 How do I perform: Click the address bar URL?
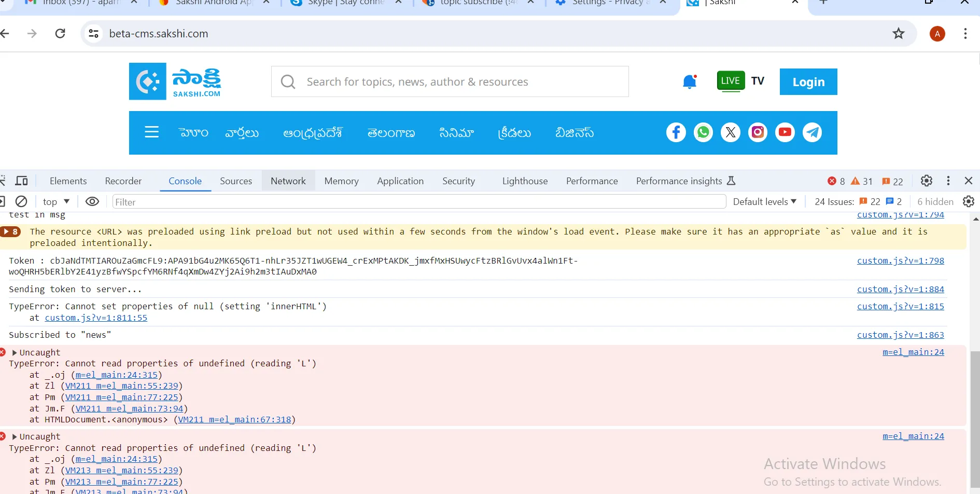coord(159,34)
